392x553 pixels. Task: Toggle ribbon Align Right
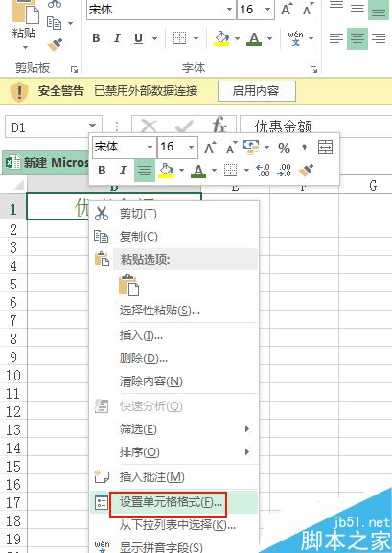click(x=379, y=38)
